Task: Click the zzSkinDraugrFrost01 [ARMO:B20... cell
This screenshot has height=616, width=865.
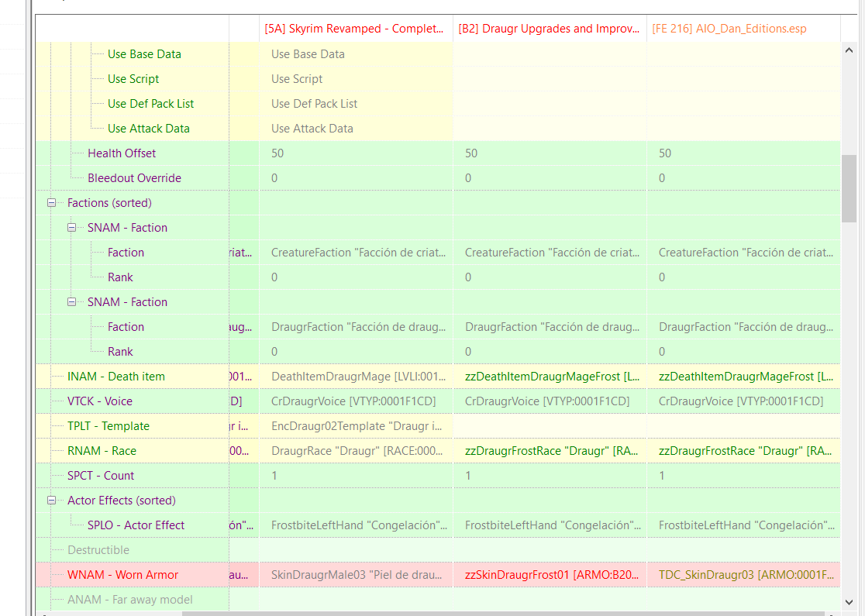Action: pos(550,575)
